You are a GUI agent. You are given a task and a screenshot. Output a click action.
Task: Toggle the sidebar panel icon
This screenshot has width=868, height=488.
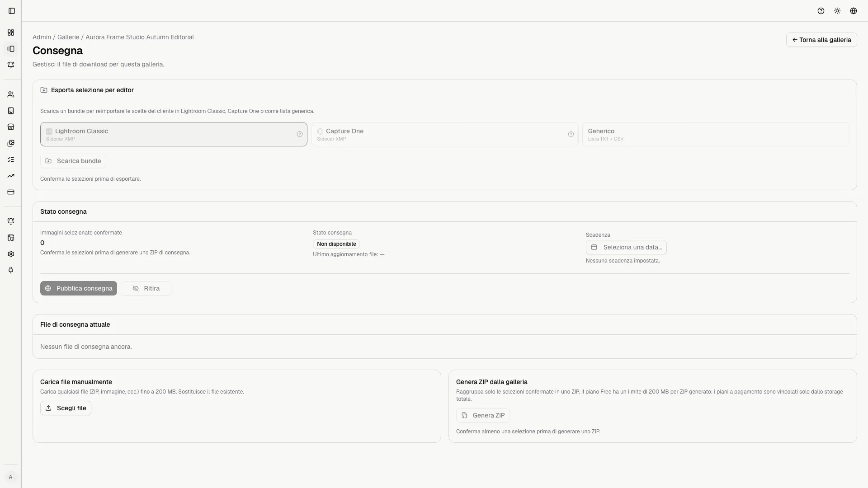12,11
